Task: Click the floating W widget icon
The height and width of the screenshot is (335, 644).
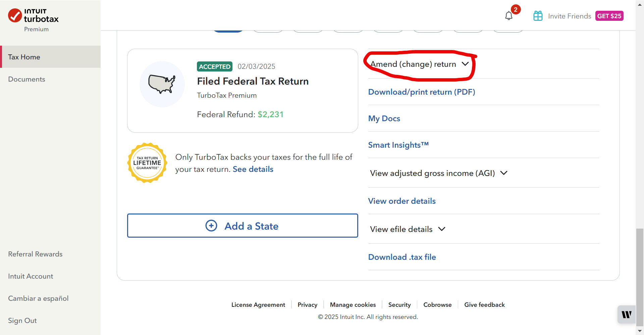Action: point(626,315)
